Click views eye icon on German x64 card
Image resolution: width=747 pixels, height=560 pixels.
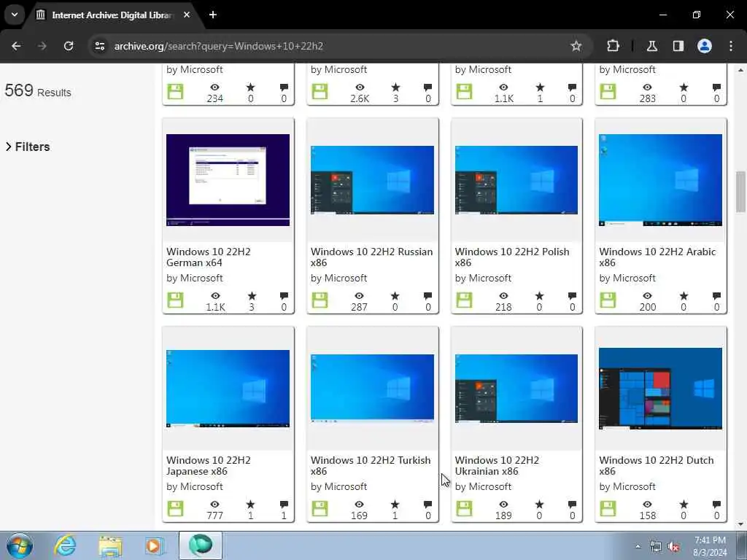[x=215, y=296]
